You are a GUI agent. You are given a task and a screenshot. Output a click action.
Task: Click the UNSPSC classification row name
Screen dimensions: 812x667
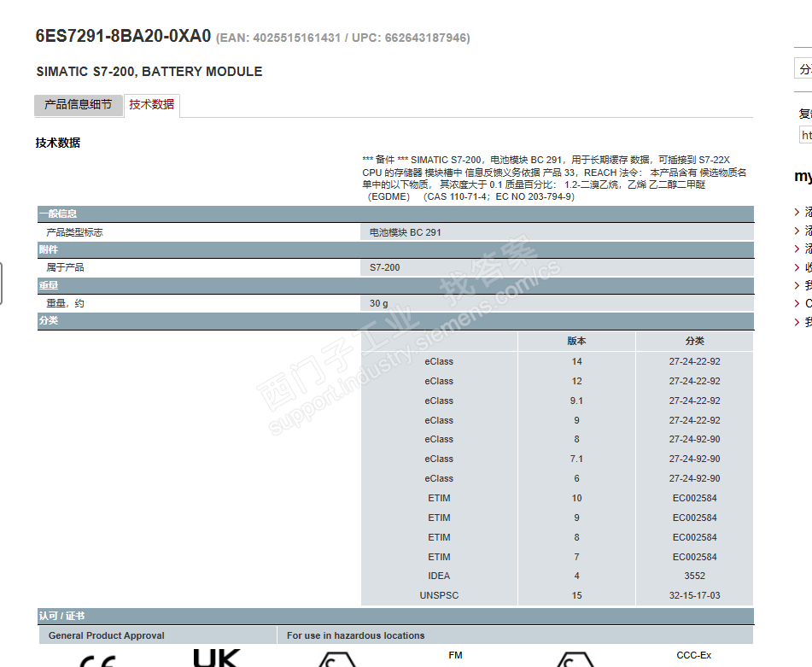439,595
